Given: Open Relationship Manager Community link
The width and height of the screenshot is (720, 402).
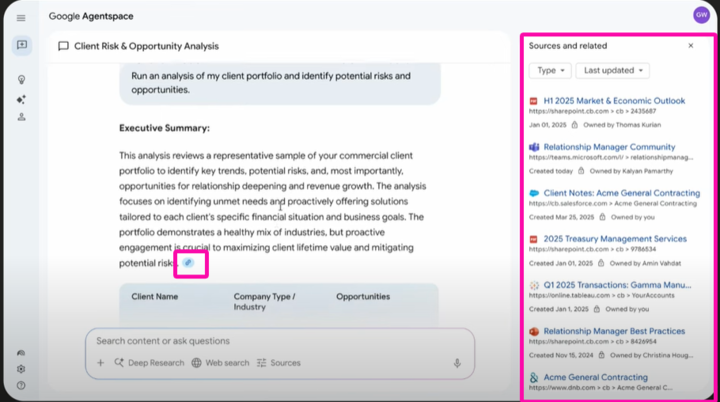Looking at the screenshot, I should (x=609, y=147).
